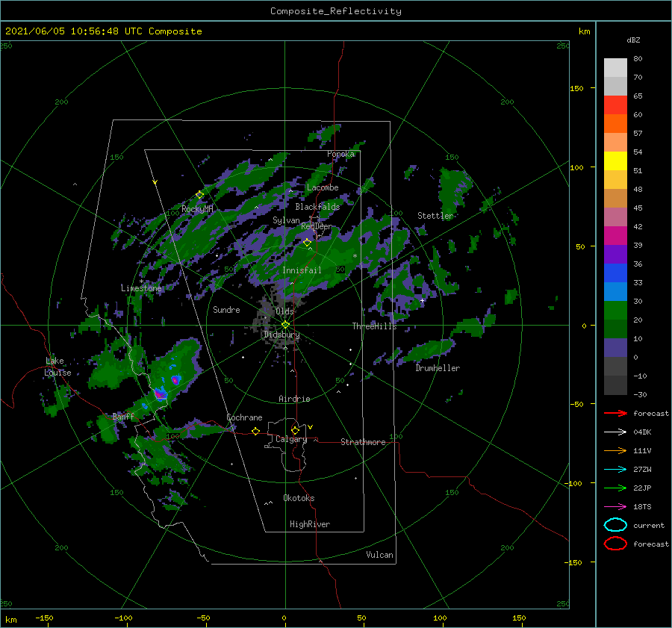Click the Lake Louise label

(57, 367)
